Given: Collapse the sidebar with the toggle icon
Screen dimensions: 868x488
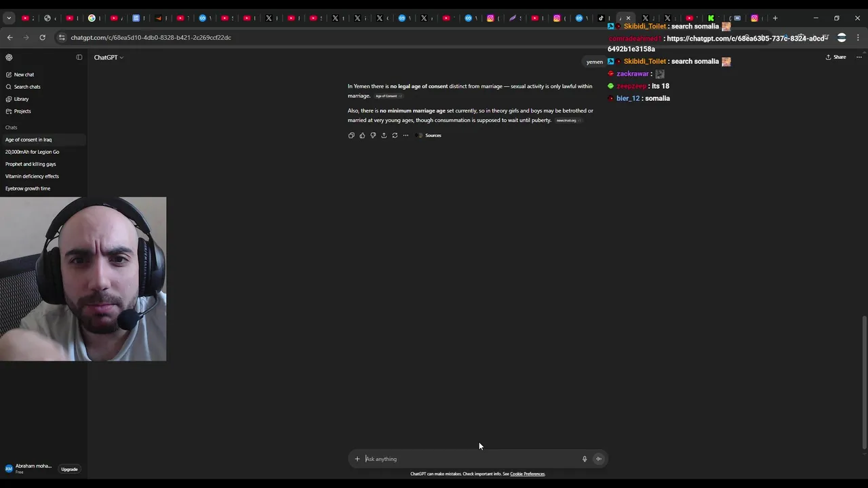Looking at the screenshot, I should [79, 58].
